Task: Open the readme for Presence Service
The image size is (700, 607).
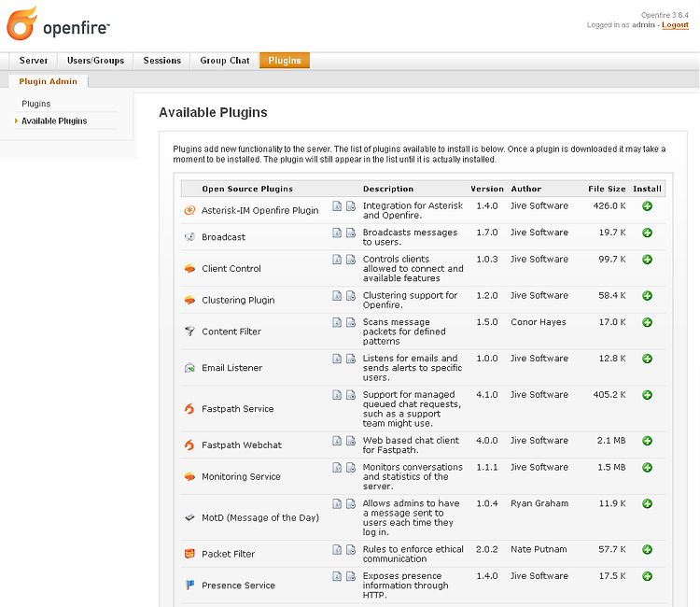Action: 337,576
